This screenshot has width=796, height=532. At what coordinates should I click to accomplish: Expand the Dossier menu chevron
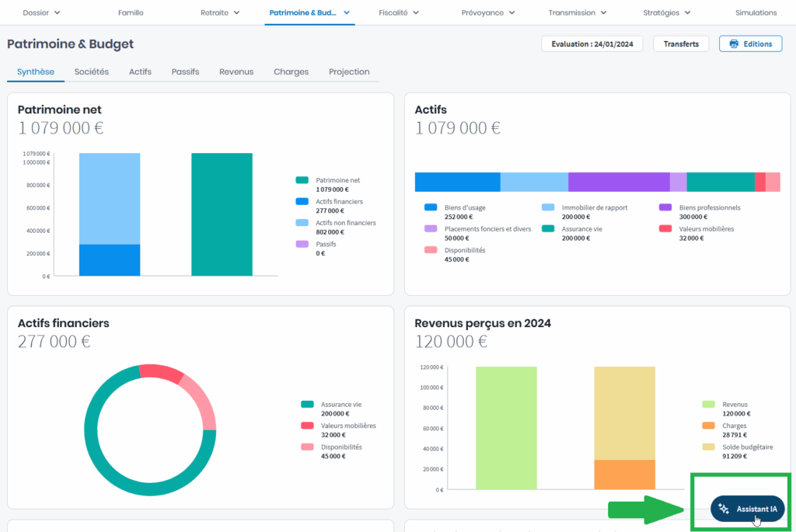57,13
